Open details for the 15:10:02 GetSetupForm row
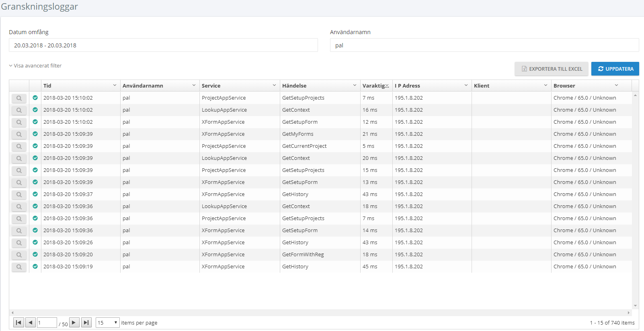This screenshot has width=644, height=331. pos(19,122)
